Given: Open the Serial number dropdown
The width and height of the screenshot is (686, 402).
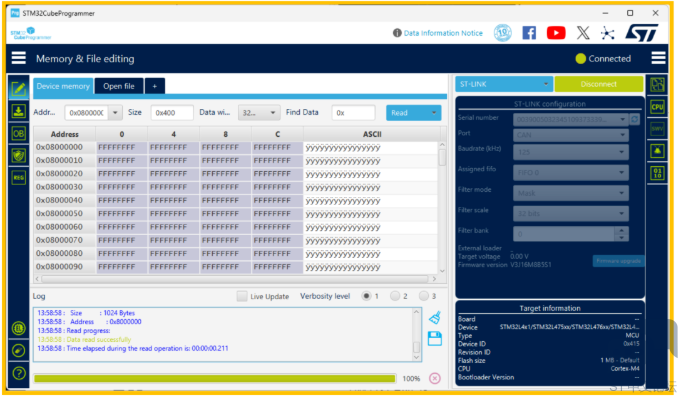Looking at the screenshot, I should click(571, 119).
